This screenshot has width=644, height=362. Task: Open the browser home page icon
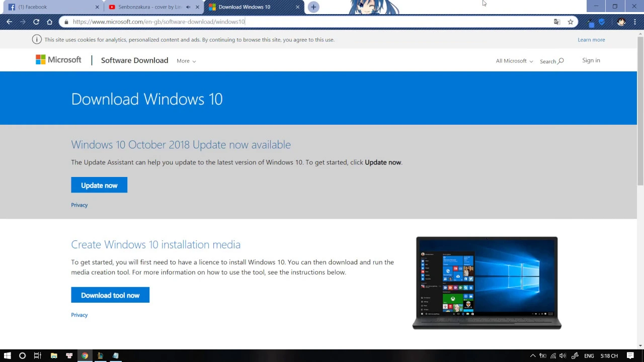point(49,22)
